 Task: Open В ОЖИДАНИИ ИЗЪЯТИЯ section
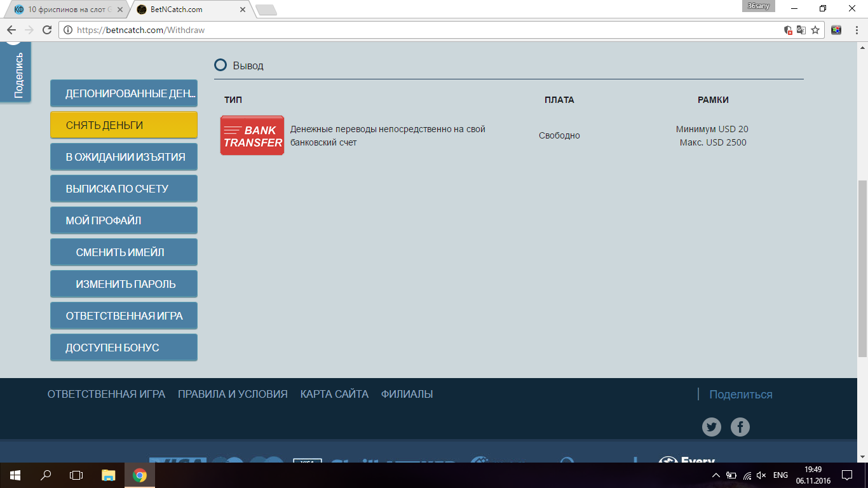coord(124,157)
